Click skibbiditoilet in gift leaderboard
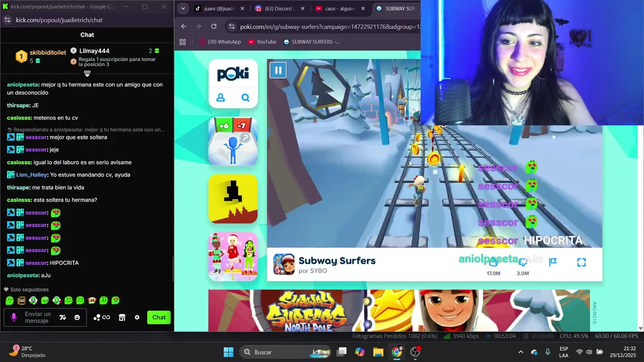Image resolution: width=644 pixels, height=362 pixels. 47,52
